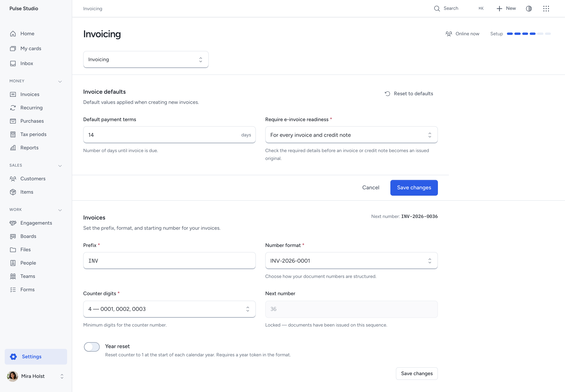
Task: Open Files folder icon
Action: [13, 250]
